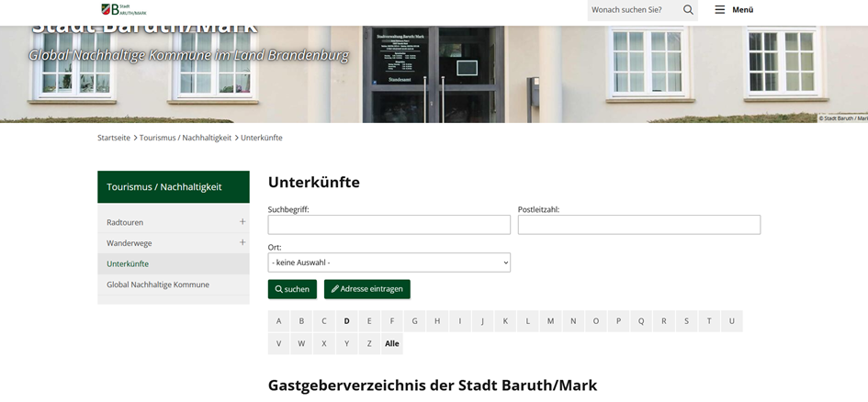Expand Radtouren submenu with plus icon

[x=242, y=222]
